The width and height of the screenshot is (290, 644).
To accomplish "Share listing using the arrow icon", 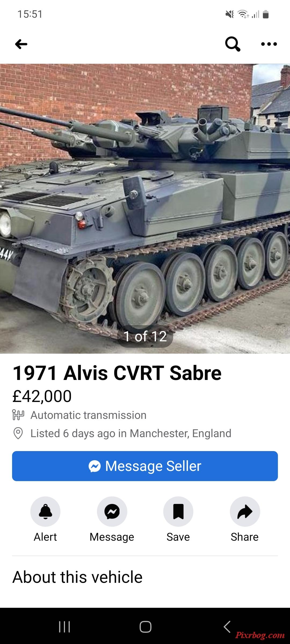I will tap(245, 511).
